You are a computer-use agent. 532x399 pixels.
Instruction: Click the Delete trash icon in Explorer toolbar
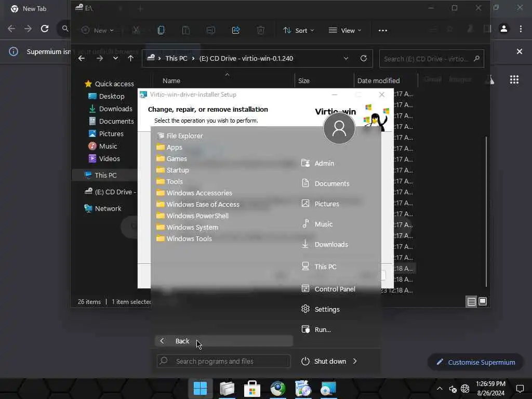(261, 31)
